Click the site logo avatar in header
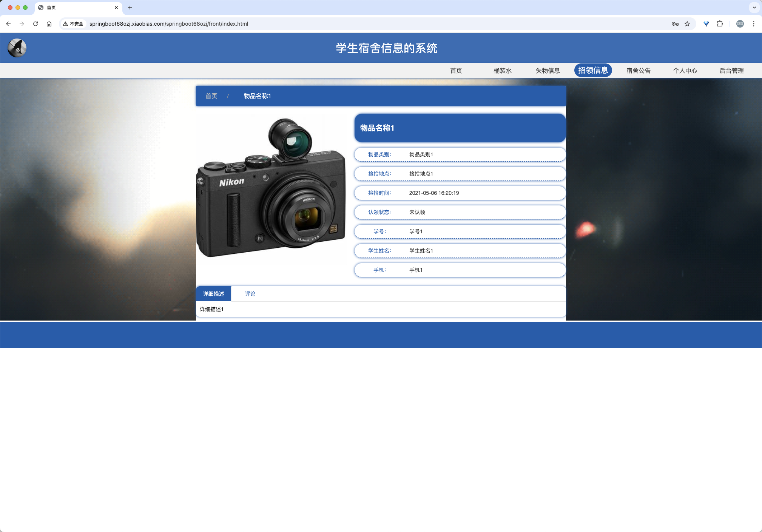Screen dimensions: 762x532 click(x=17, y=48)
